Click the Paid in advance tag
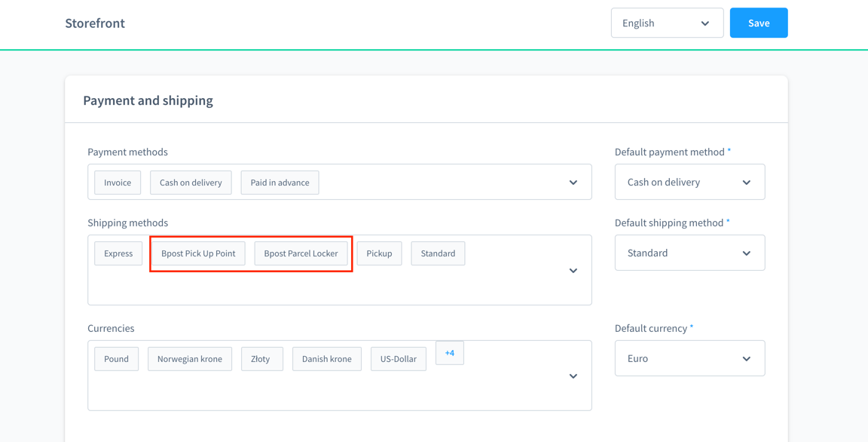 [280, 183]
